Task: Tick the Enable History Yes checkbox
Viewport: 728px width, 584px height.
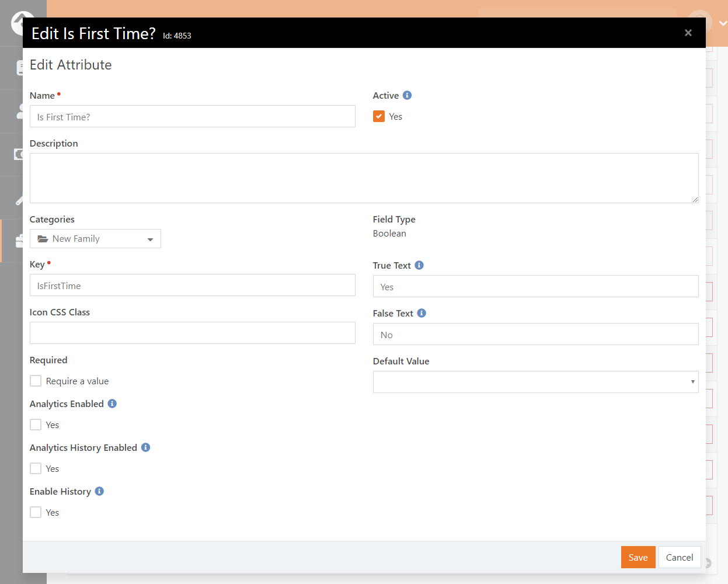Action: (x=36, y=512)
